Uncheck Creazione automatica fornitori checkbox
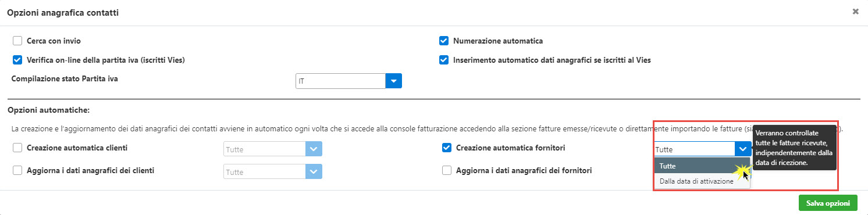This screenshot has width=868, height=215. (447, 148)
